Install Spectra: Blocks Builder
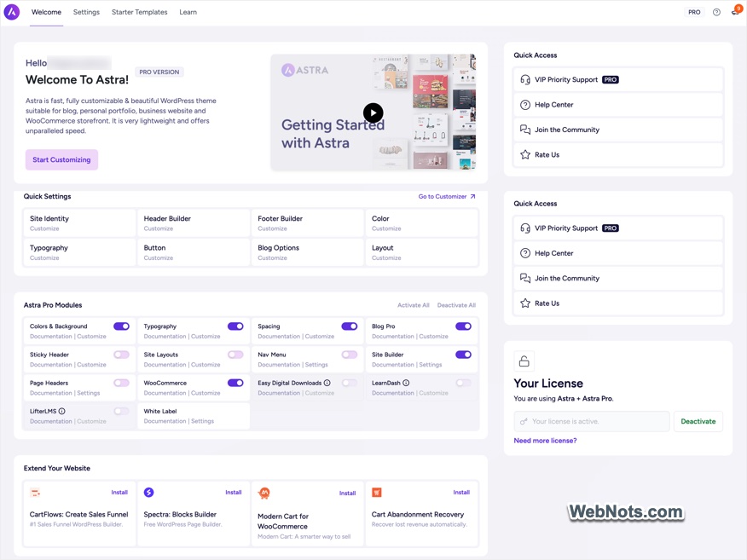The width and height of the screenshot is (747, 560). coord(234,493)
